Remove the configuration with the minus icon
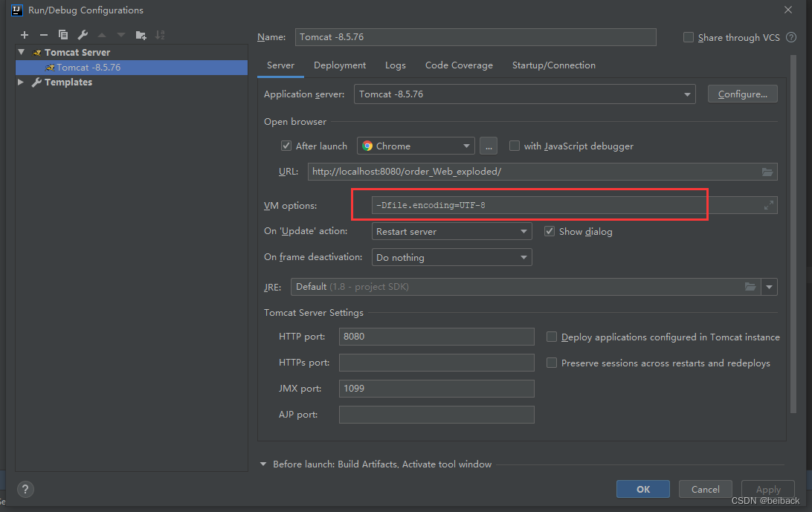The height and width of the screenshot is (512, 812). pyautogui.click(x=43, y=35)
